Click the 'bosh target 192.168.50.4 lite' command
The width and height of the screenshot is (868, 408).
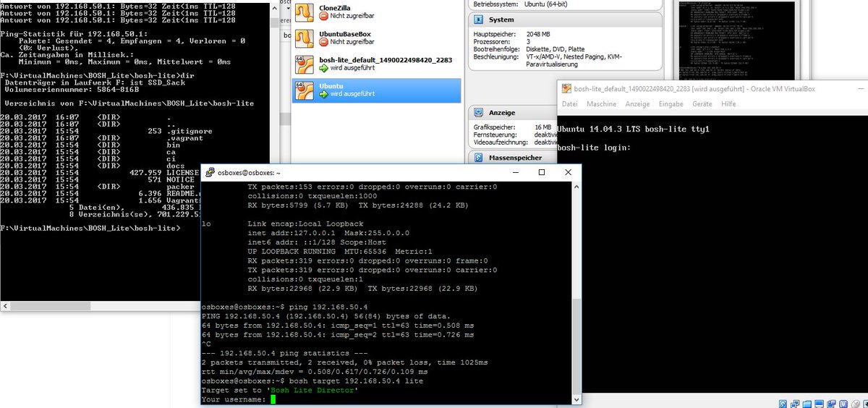(356, 381)
